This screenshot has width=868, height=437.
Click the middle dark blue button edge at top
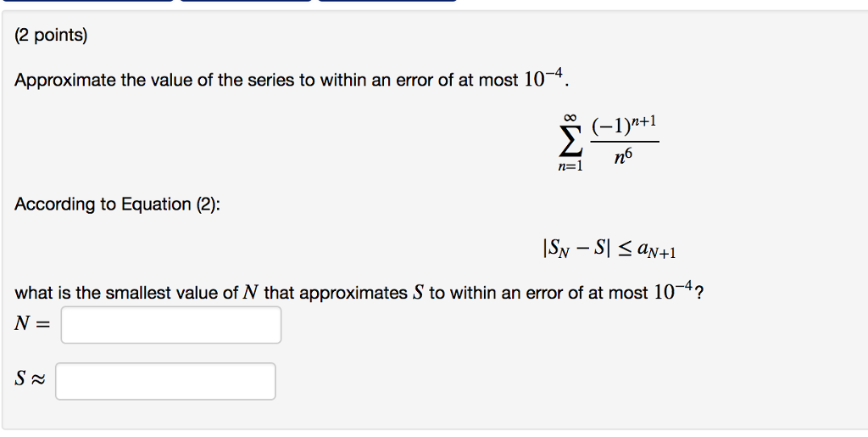coord(246,1)
